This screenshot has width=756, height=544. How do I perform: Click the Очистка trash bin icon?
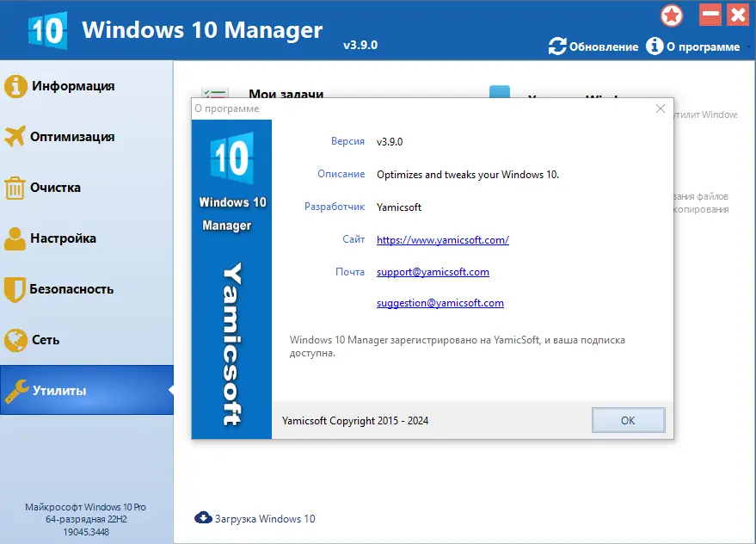(x=15, y=188)
